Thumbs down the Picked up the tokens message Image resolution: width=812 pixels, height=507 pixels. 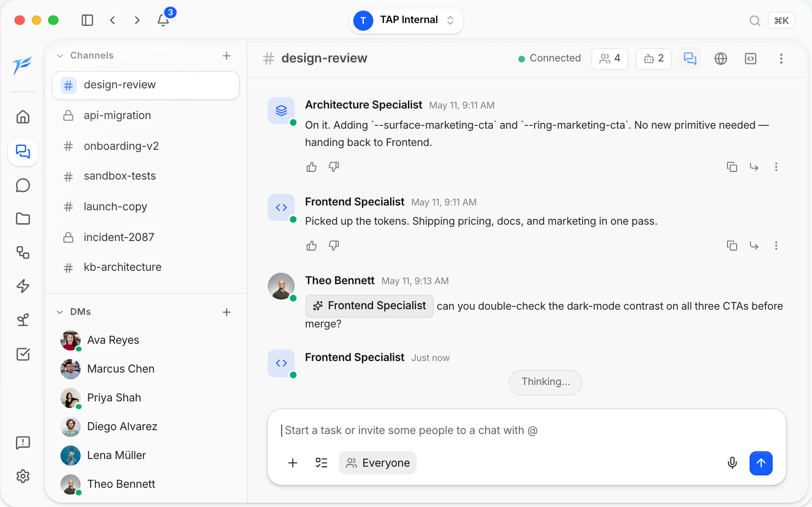coord(334,246)
